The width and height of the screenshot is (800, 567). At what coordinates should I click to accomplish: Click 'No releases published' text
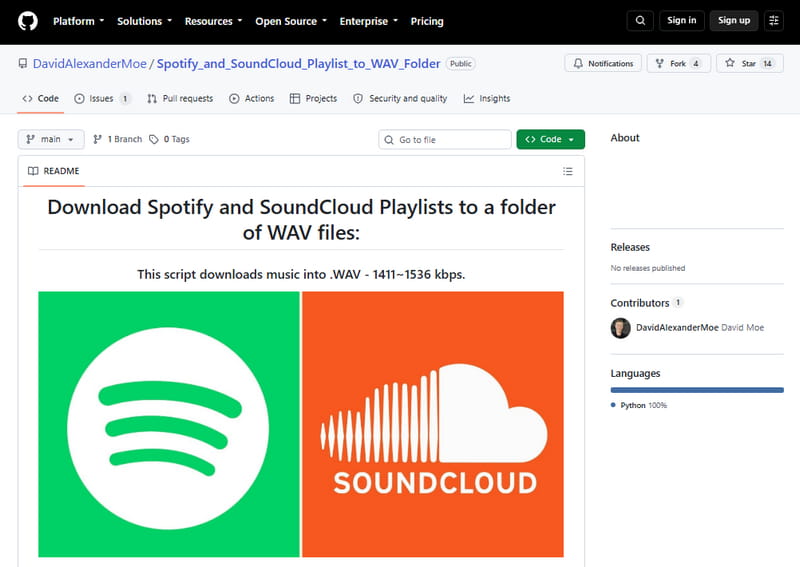coord(648,268)
